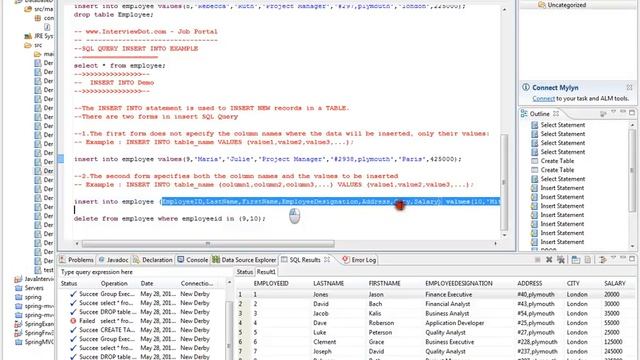The width and height of the screenshot is (640, 360).
Task: Click the Operation column header in history
Action: (114, 283)
